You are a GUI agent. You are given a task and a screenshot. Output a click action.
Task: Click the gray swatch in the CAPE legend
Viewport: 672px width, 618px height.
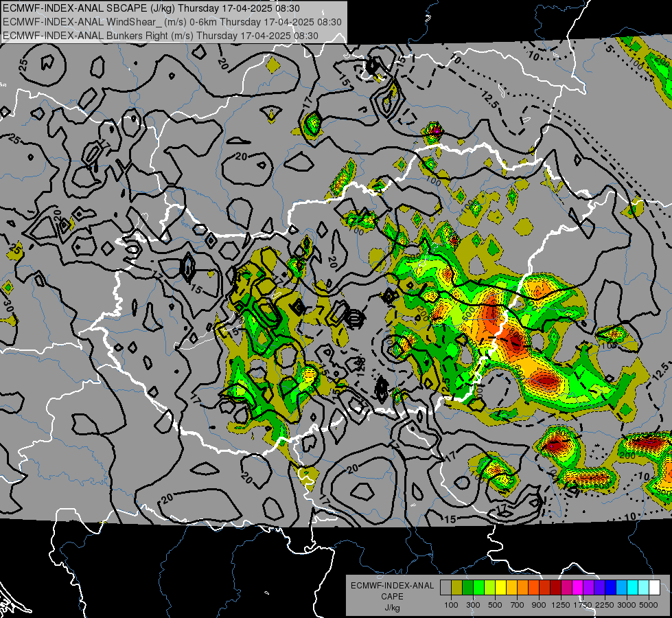coord(445,587)
